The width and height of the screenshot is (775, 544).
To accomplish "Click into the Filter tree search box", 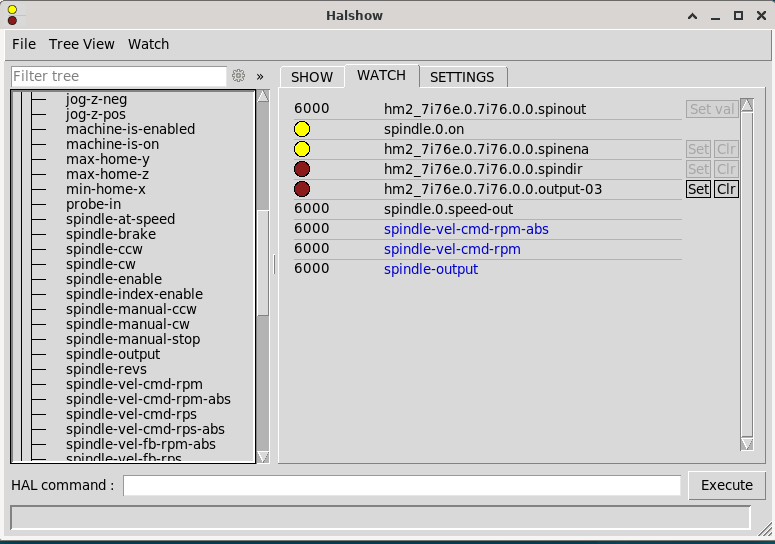I will coord(118,76).
